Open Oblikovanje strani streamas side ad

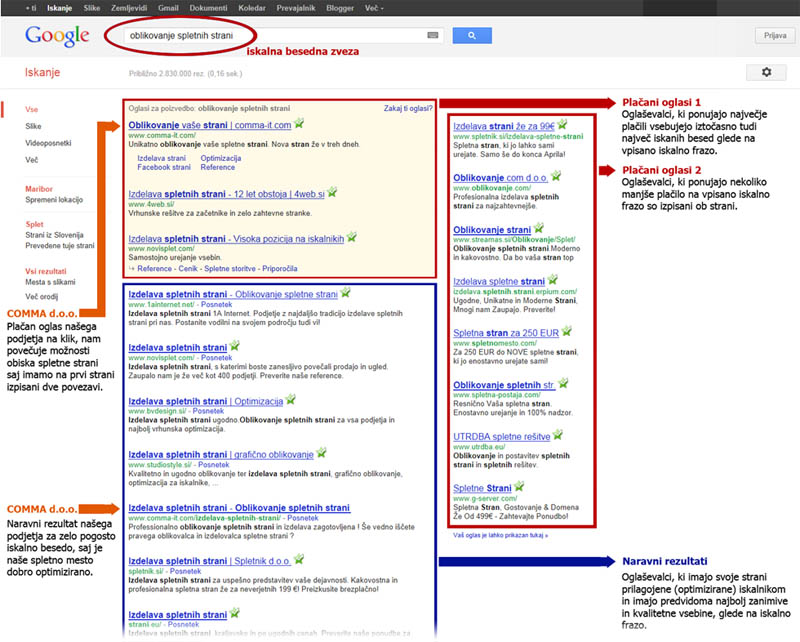coord(492,230)
